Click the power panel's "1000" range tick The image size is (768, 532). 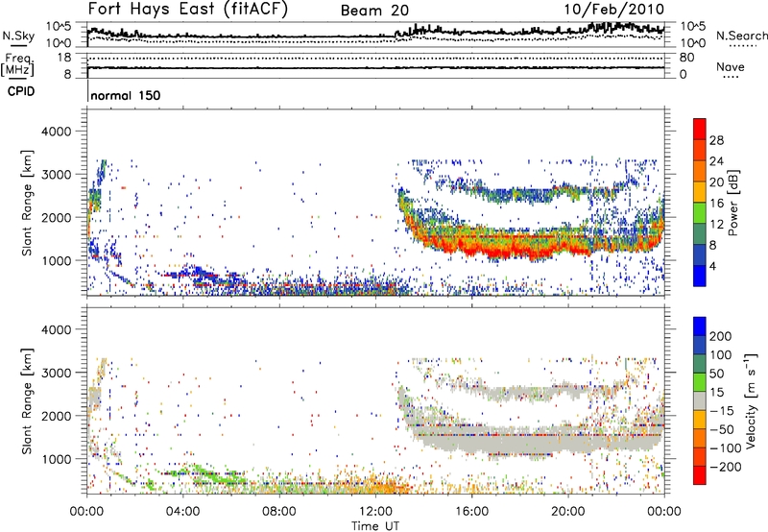coord(57,260)
